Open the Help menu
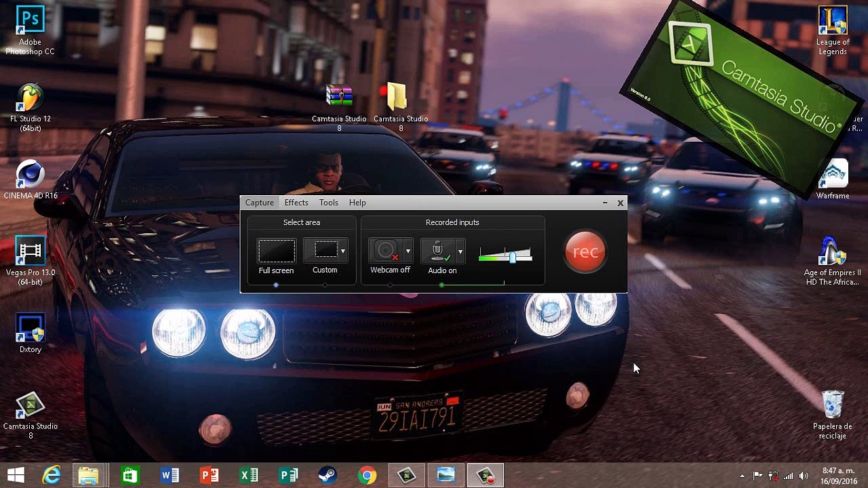The image size is (868, 488). [x=357, y=203]
